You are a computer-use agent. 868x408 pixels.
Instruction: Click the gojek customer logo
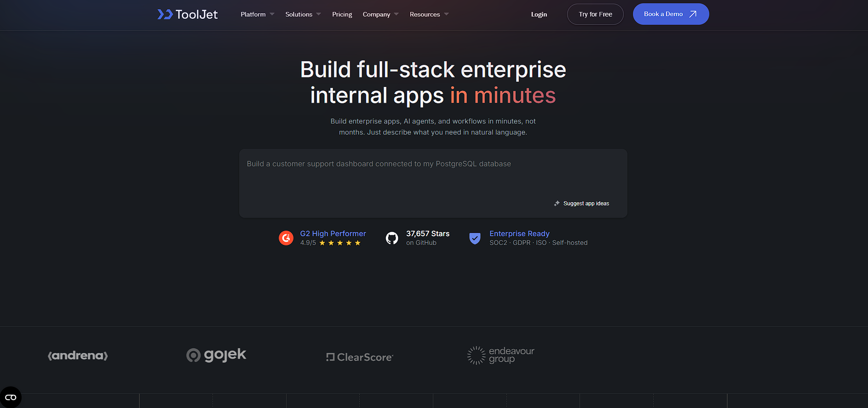(x=216, y=355)
